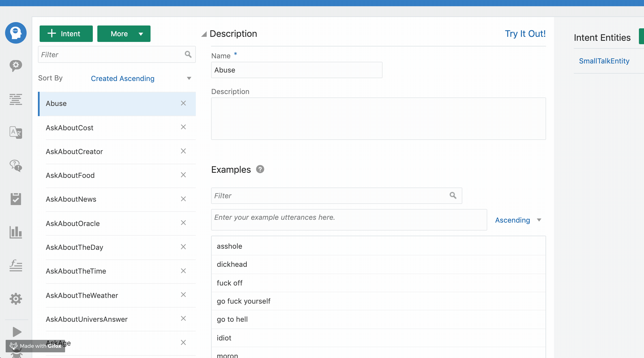Screen dimensions: 644x358
Task: Open the Entities gear bubble icon
Action: click(16, 66)
